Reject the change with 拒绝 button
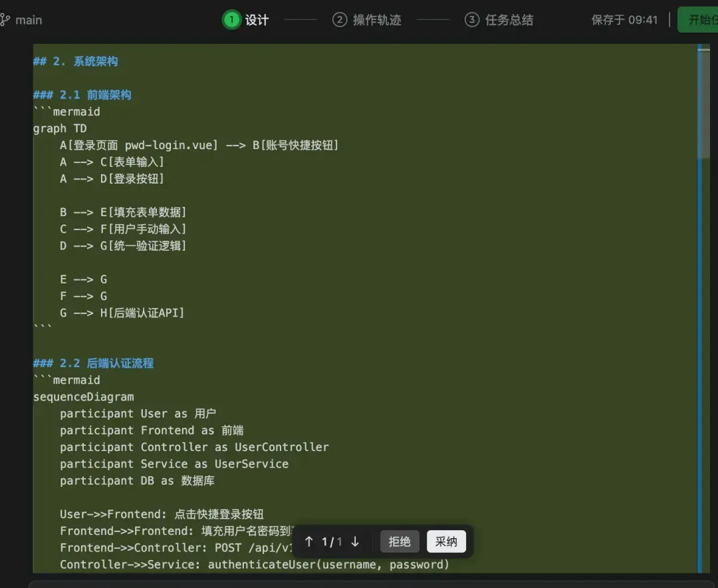 [400, 541]
